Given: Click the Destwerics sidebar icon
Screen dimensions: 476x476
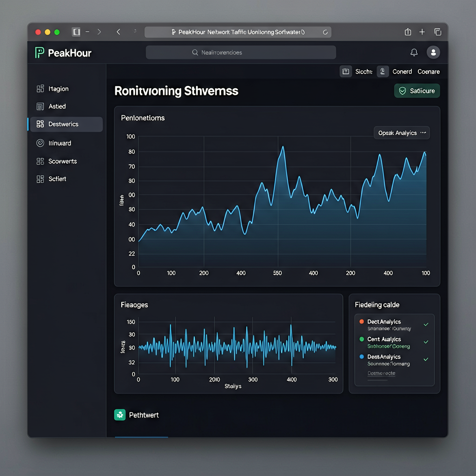Looking at the screenshot, I should click(40, 124).
